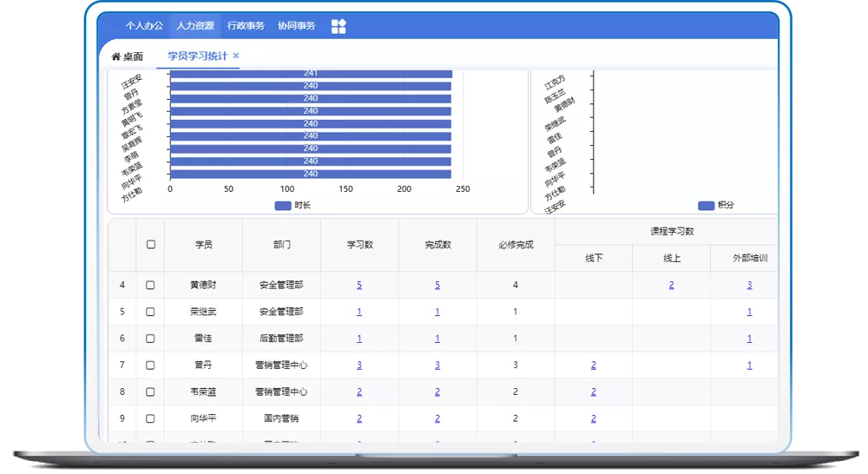
Task: Select the 黄德财 name cell
Action: (203, 285)
